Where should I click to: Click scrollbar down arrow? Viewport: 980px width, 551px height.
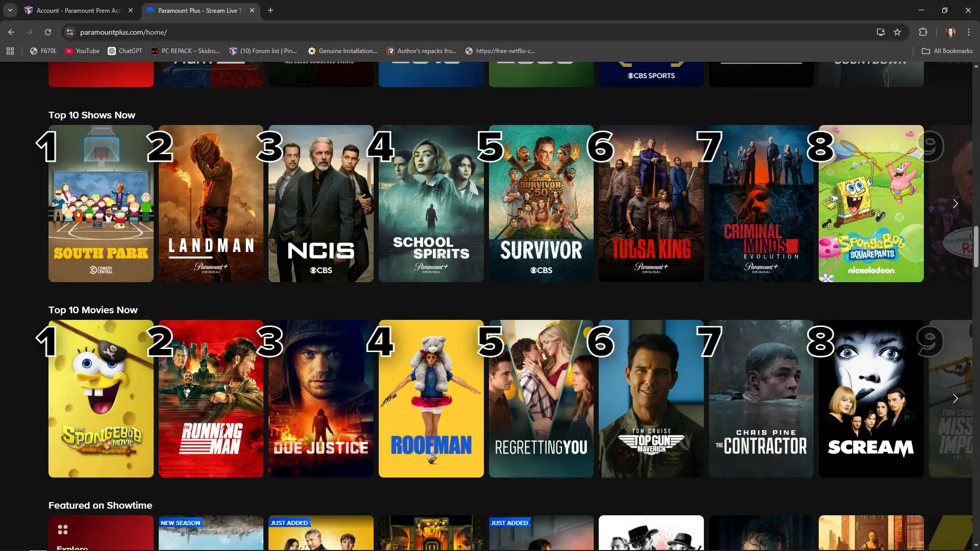[976, 545]
